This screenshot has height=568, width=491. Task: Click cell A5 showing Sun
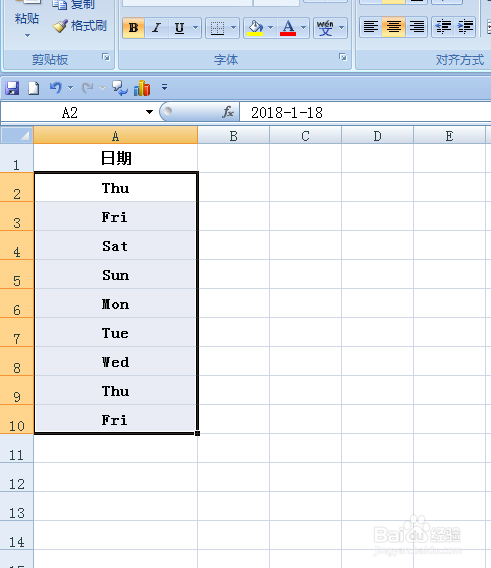(116, 275)
